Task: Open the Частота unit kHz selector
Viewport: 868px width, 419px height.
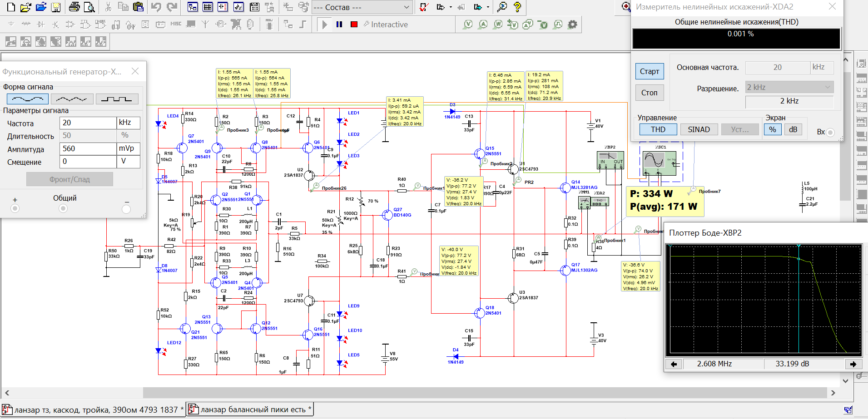Action: (x=129, y=123)
